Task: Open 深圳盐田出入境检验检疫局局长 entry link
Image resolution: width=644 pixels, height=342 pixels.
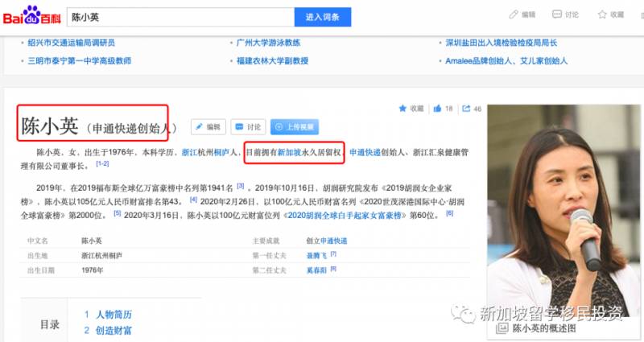Action: [x=501, y=43]
